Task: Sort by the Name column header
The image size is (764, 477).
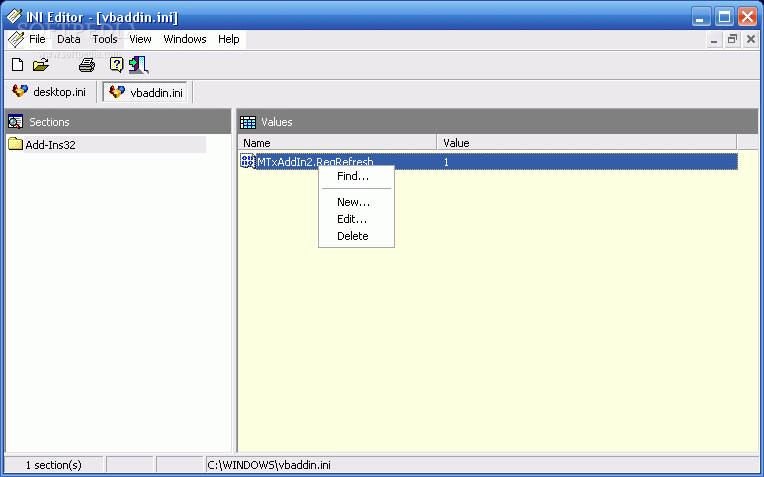Action: pyautogui.click(x=337, y=143)
